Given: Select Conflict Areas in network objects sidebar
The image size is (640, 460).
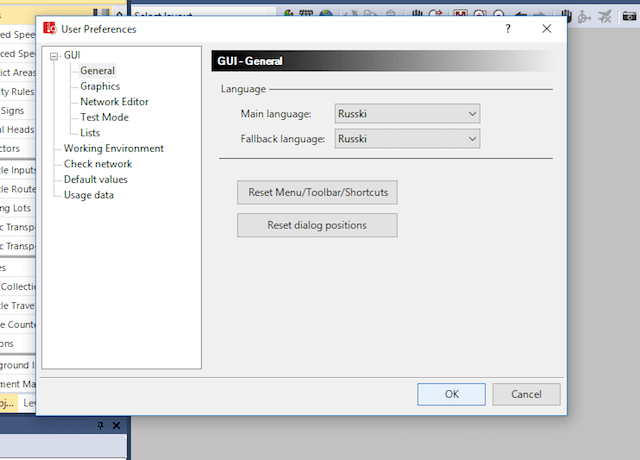Looking at the screenshot, I should [x=18, y=73].
